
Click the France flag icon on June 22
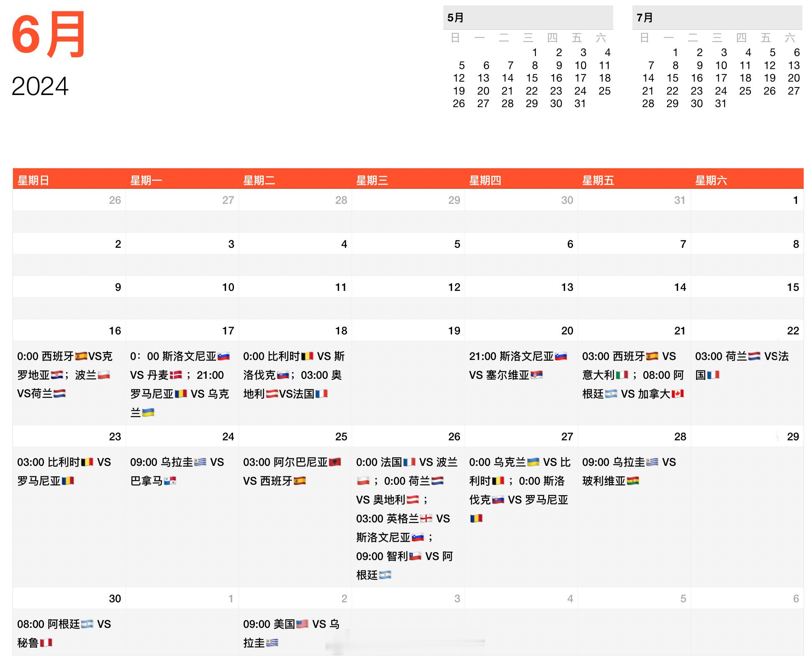click(x=713, y=375)
